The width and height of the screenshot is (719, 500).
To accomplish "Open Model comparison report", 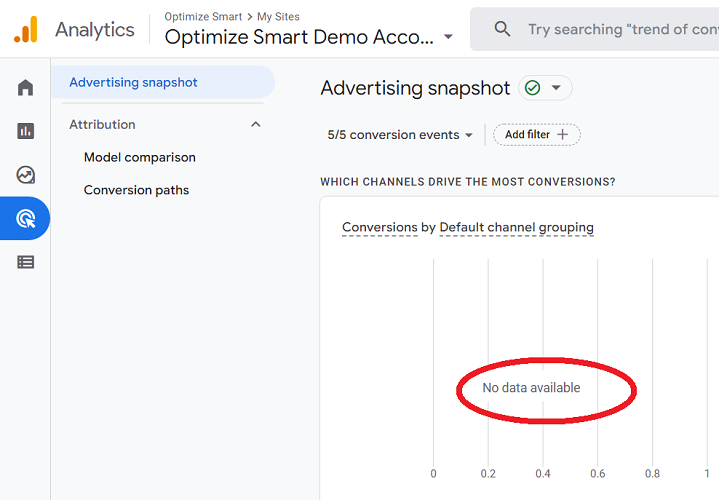I will tap(139, 157).
